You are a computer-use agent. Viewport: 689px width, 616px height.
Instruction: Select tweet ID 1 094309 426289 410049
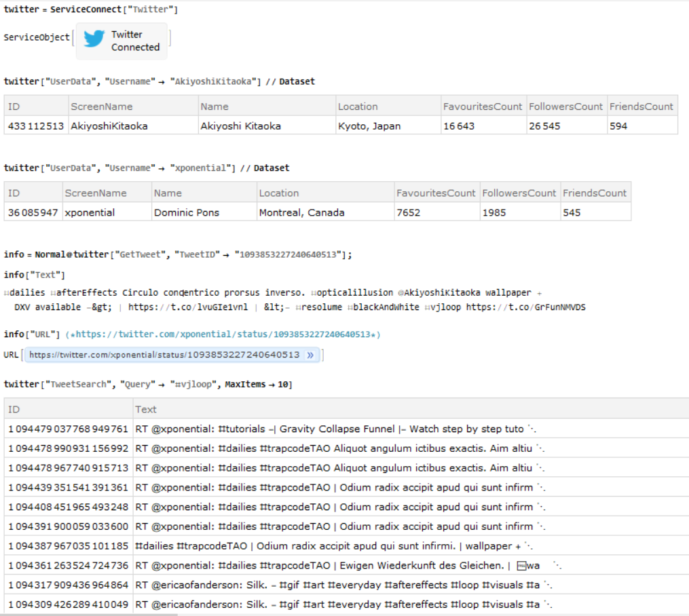[68, 604]
